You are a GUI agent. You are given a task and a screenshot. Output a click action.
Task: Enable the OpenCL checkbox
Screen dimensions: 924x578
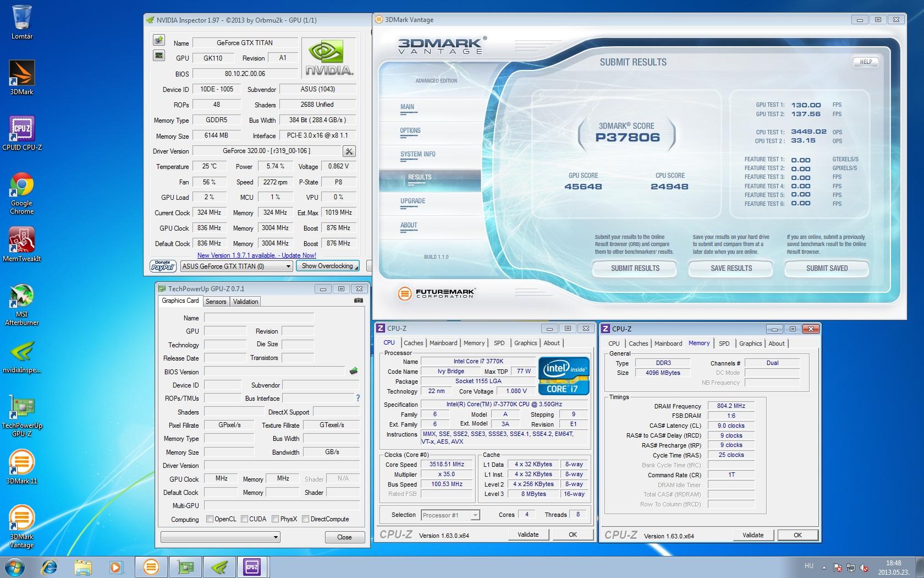point(210,519)
